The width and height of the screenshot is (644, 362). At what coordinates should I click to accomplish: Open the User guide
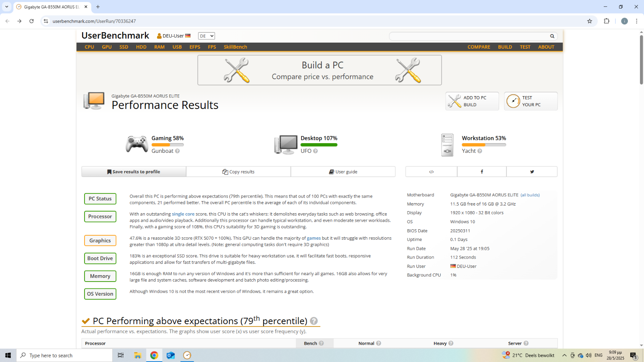pos(343,172)
